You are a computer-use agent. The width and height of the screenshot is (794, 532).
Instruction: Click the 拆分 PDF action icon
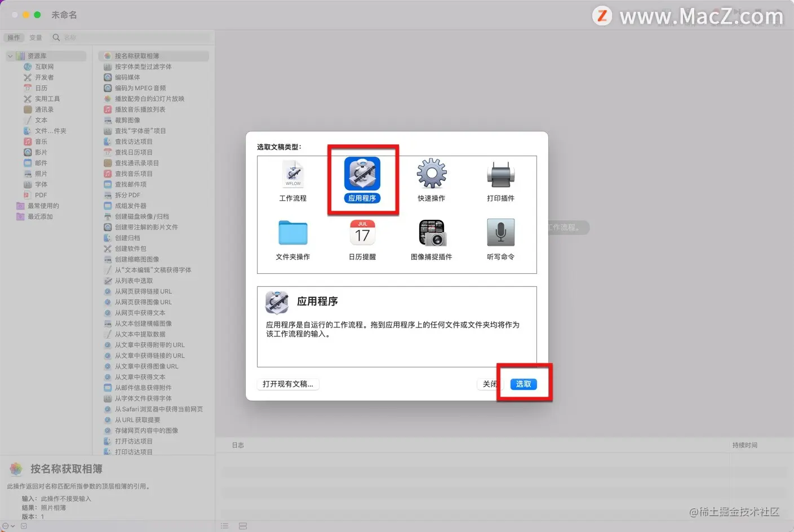tap(108, 195)
